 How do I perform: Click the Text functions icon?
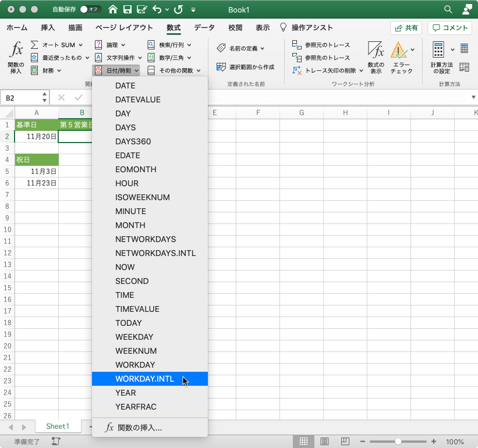click(98, 58)
